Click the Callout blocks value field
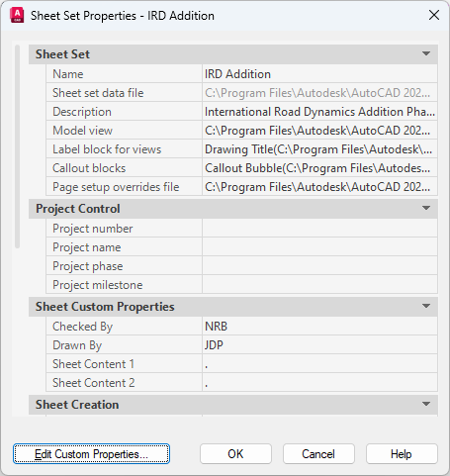 tap(319, 168)
